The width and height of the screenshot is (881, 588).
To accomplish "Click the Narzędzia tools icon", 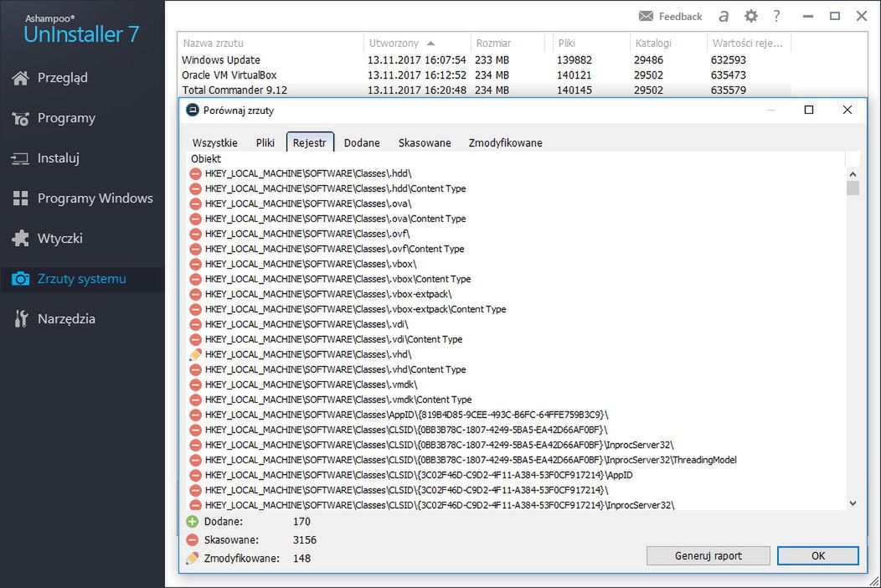I will point(20,319).
